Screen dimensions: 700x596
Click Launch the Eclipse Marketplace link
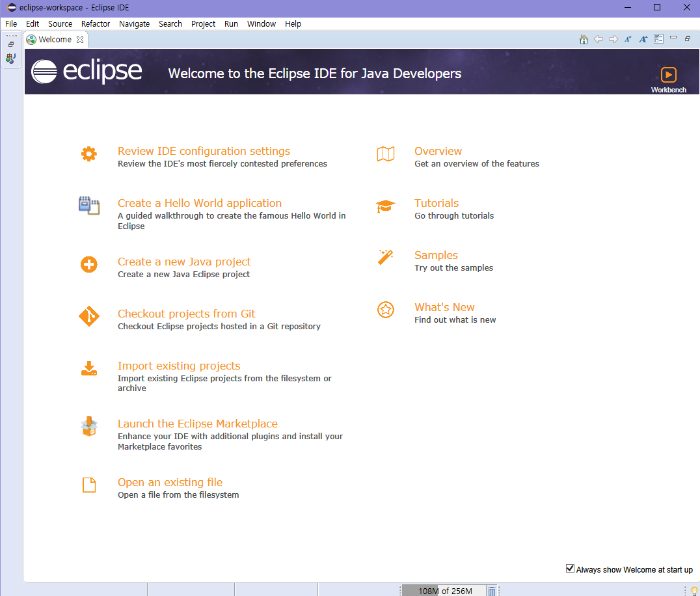[x=198, y=424]
